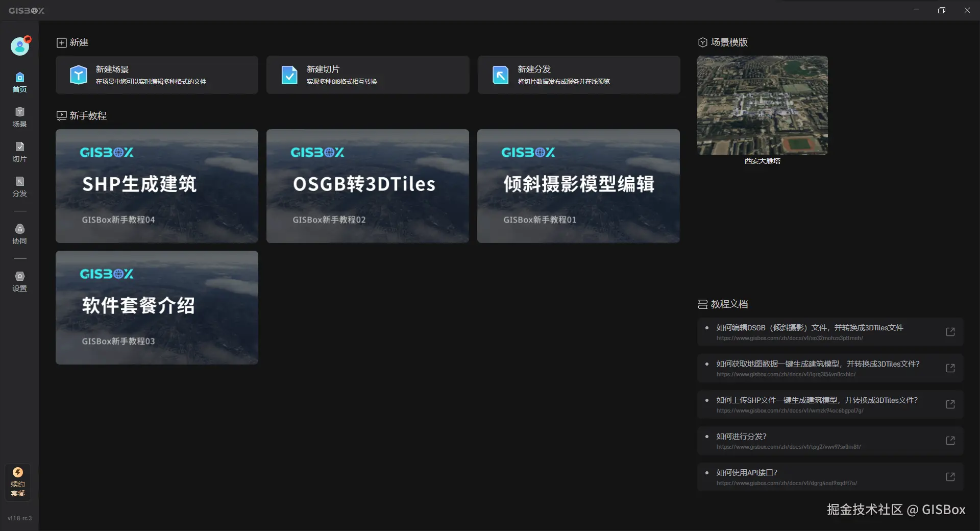The image size is (980, 531).
Task: Open the 协同 collaboration section in sidebar
Action: [x=19, y=234]
